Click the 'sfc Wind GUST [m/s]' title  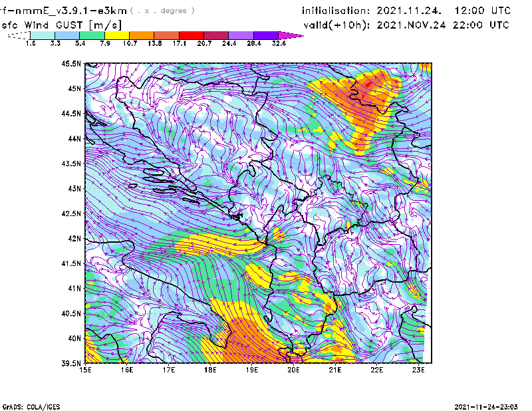(x=61, y=25)
